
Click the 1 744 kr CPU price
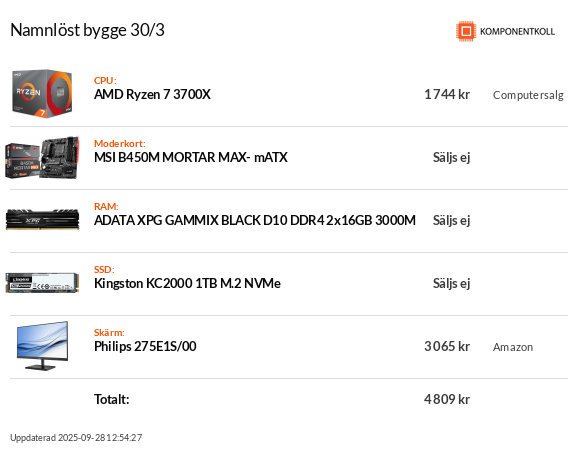pos(447,95)
